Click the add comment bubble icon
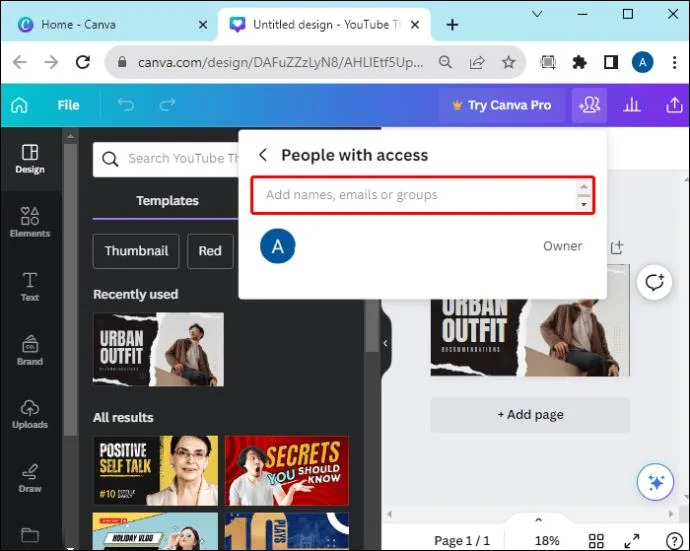Screen dimensions: 690x551 coord(654,282)
